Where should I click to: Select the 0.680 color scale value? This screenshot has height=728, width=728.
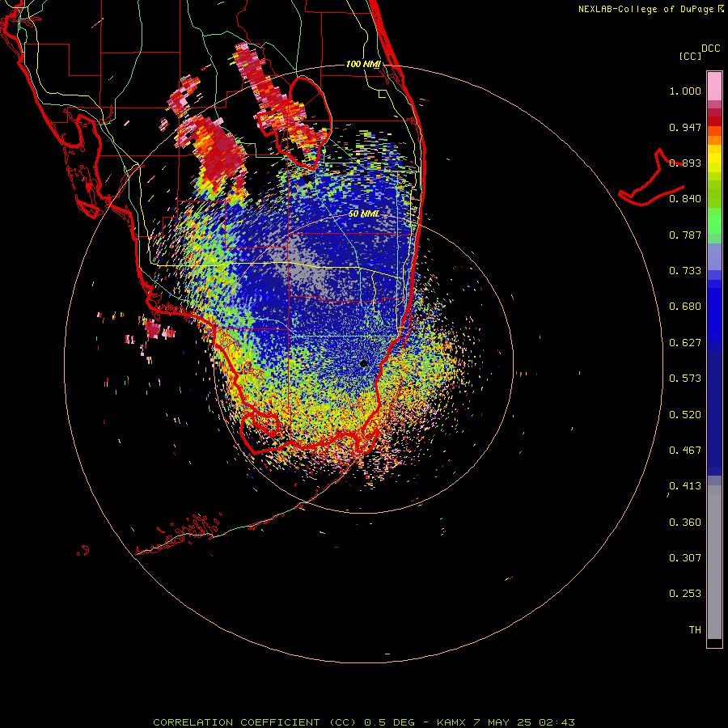click(x=685, y=307)
